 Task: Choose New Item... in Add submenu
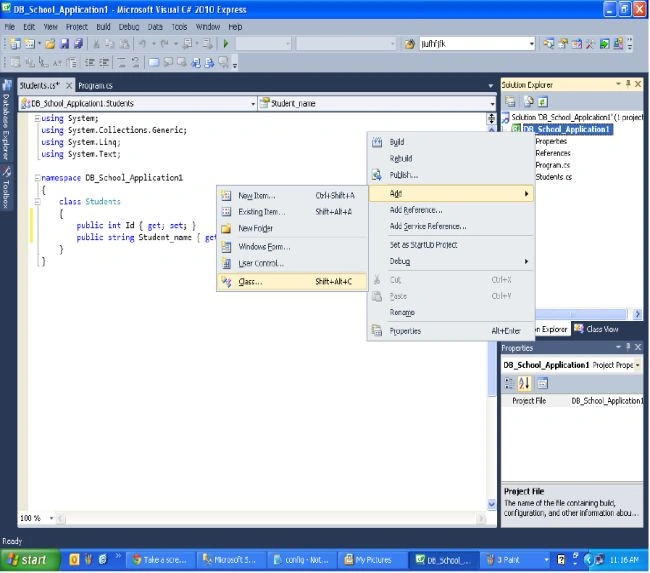click(292, 196)
